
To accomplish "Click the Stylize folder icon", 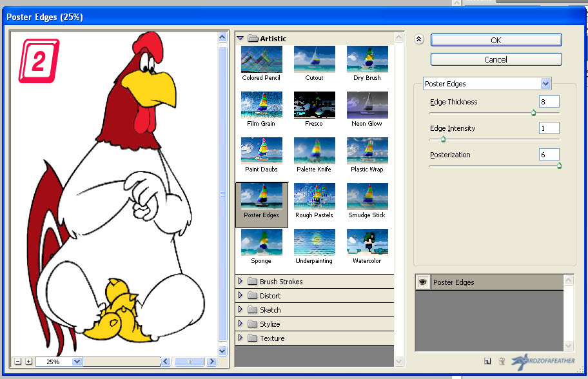I will point(252,324).
